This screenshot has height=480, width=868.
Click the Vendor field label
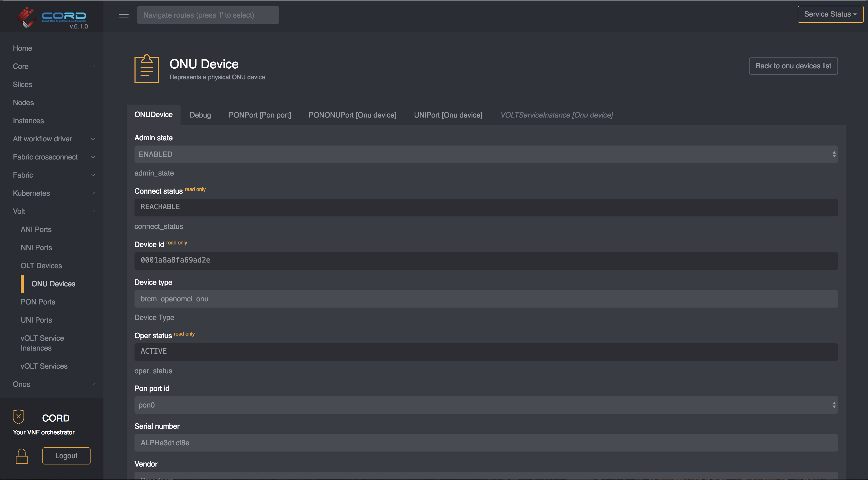[x=146, y=464]
